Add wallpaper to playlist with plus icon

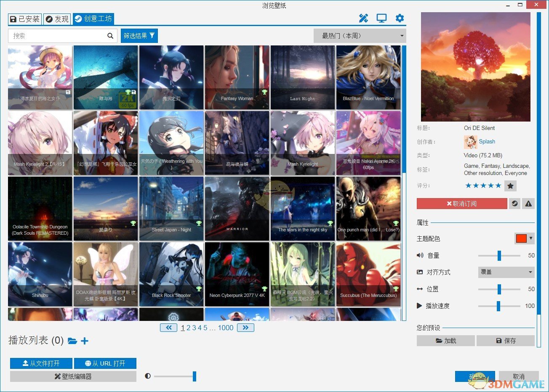tap(84, 341)
